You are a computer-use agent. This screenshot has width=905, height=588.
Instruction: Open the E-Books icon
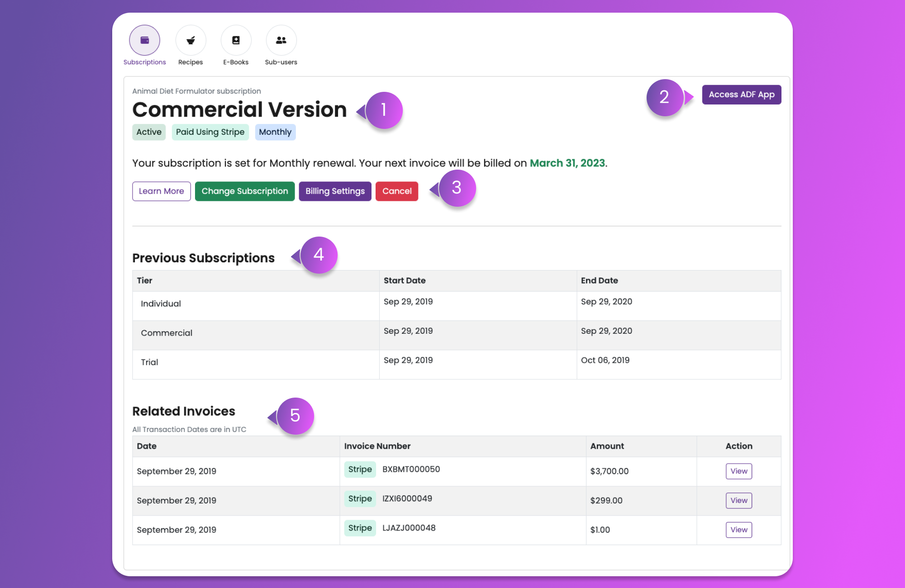236,40
